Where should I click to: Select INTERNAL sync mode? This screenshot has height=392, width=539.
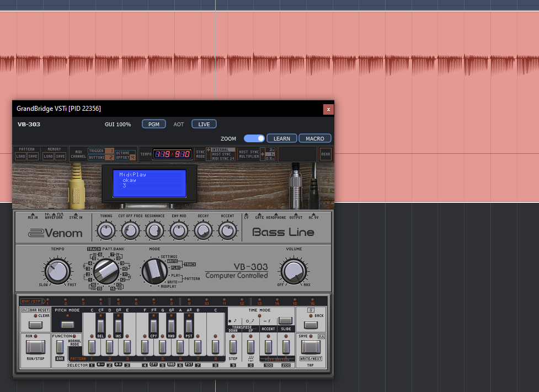click(223, 150)
